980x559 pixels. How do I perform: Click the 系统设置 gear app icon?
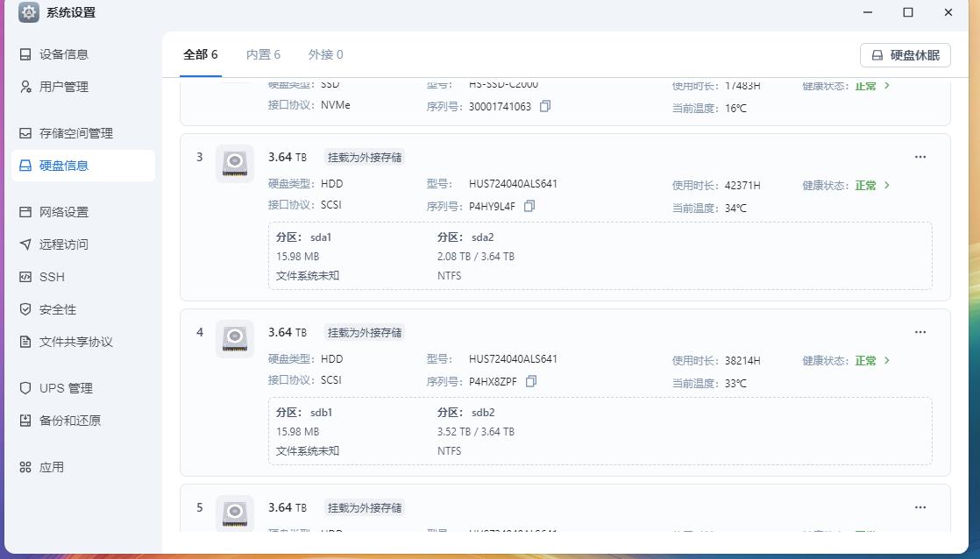click(x=29, y=12)
